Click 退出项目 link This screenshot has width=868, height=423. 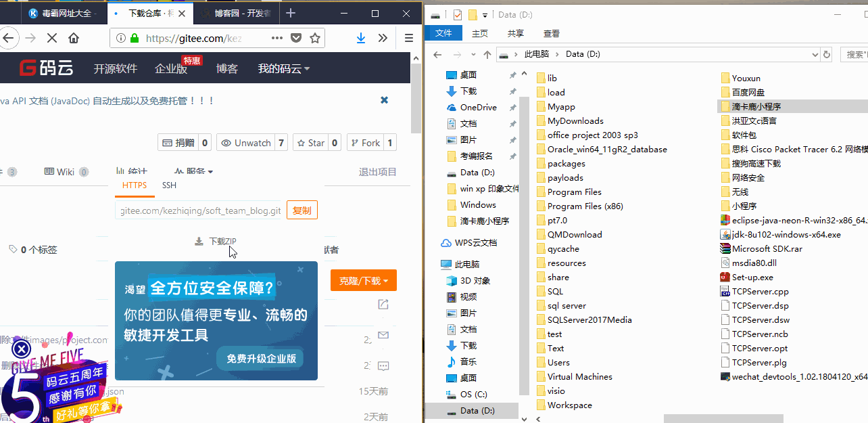(378, 172)
